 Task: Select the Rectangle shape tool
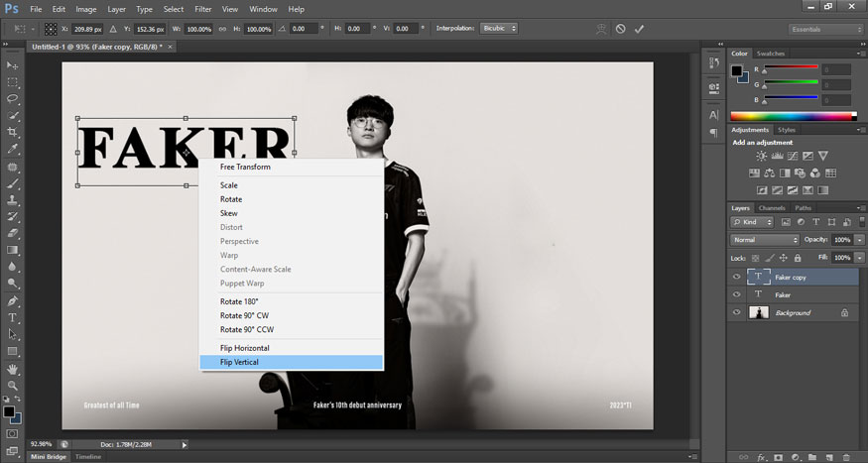(12, 351)
